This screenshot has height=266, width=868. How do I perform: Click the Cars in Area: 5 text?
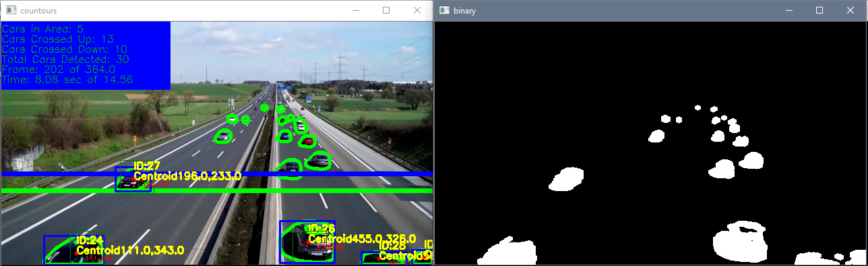pos(43,29)
